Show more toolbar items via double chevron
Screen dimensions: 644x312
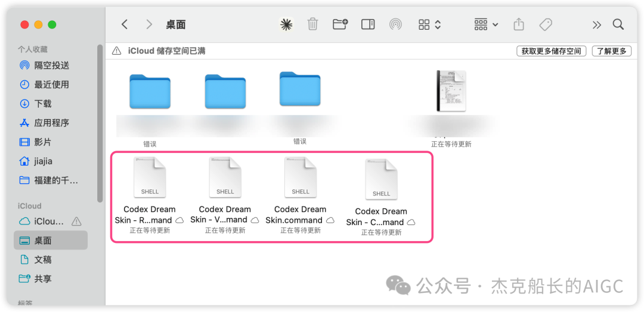click(597, 25)
